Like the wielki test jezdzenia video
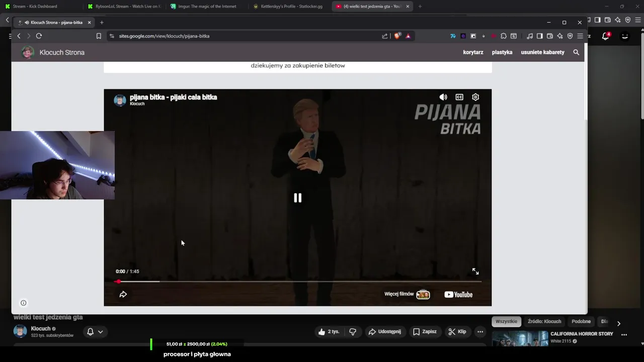The height and width of the screenshot is (362, 644). point(329,332)
